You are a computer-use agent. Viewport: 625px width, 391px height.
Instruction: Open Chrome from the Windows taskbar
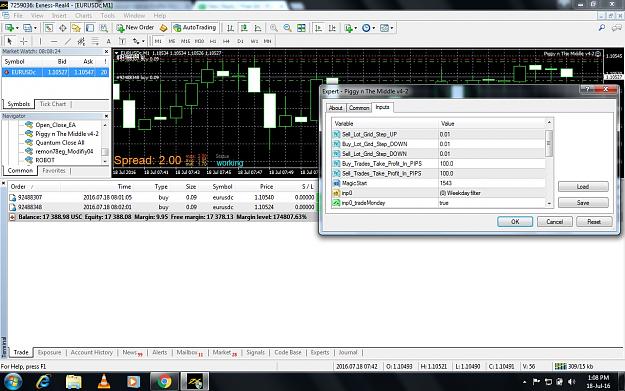pos(164,382)
